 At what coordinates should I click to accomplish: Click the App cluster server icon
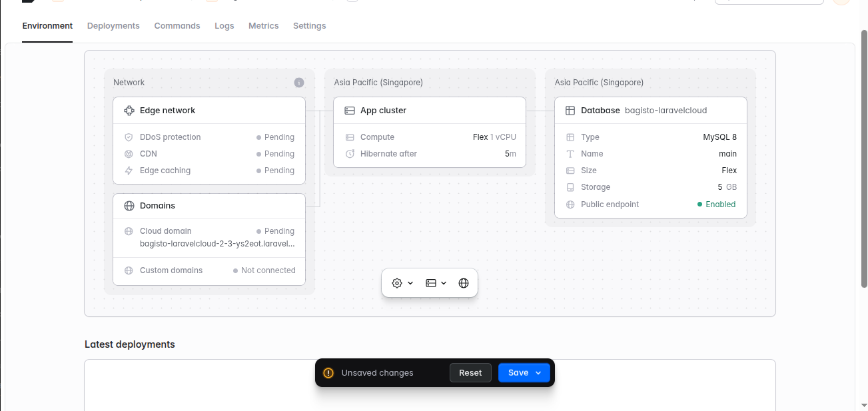350,111
